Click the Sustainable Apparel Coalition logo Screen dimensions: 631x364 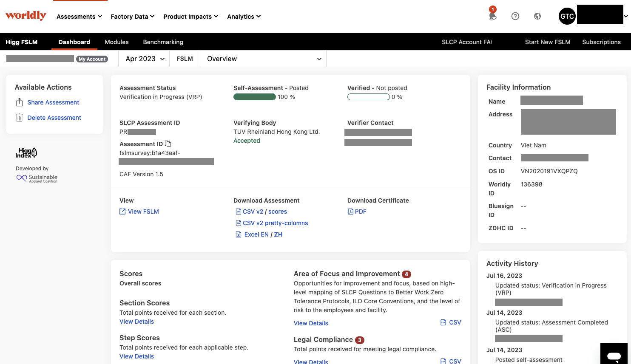tap(37, 178)
